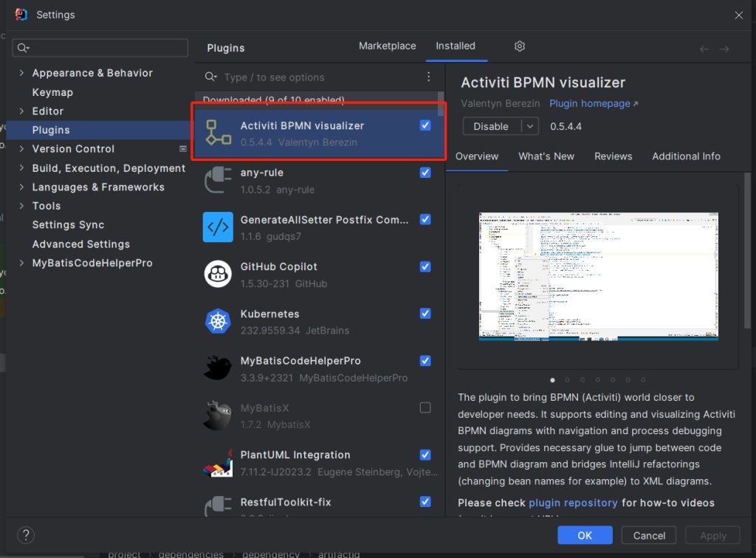
Task: Click the Version Control project-level indicator icon
Action: [x=183, y=149]
